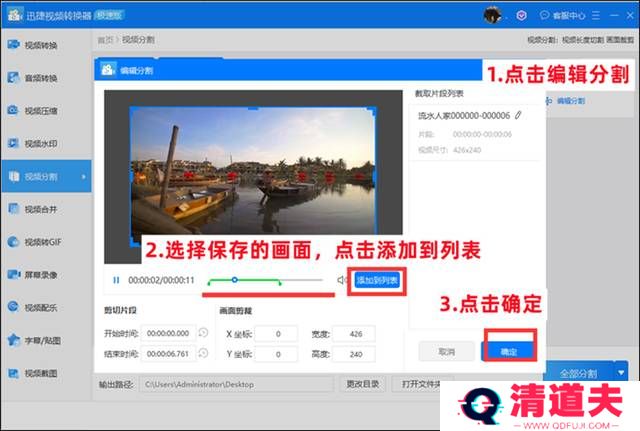Click the Y坐标 input field
This screenshot has width=640, height=431.
(x=276, y=354)
